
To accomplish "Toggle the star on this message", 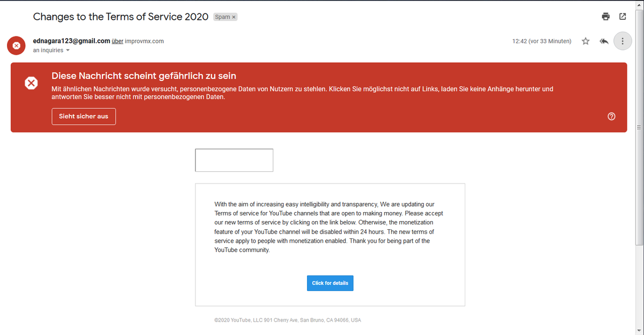I will point(586,41).
